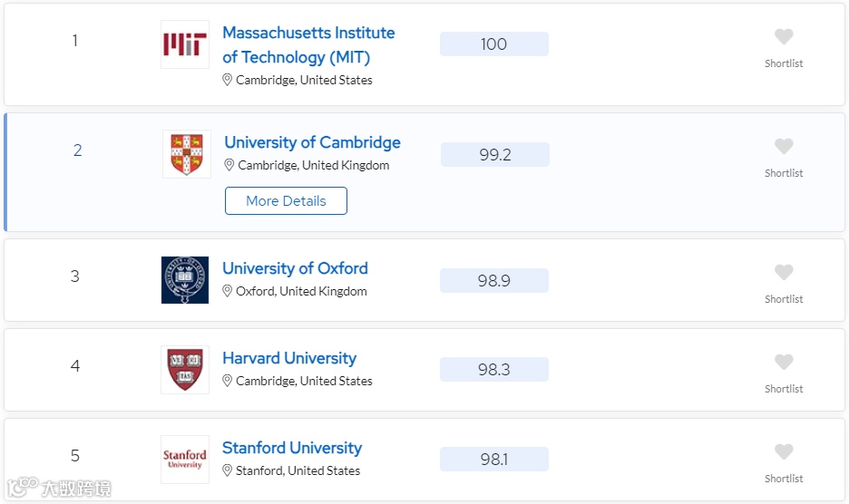Shortlist MIT with the heart icon
Screen dimensions: 849x504
coord(784,37)
